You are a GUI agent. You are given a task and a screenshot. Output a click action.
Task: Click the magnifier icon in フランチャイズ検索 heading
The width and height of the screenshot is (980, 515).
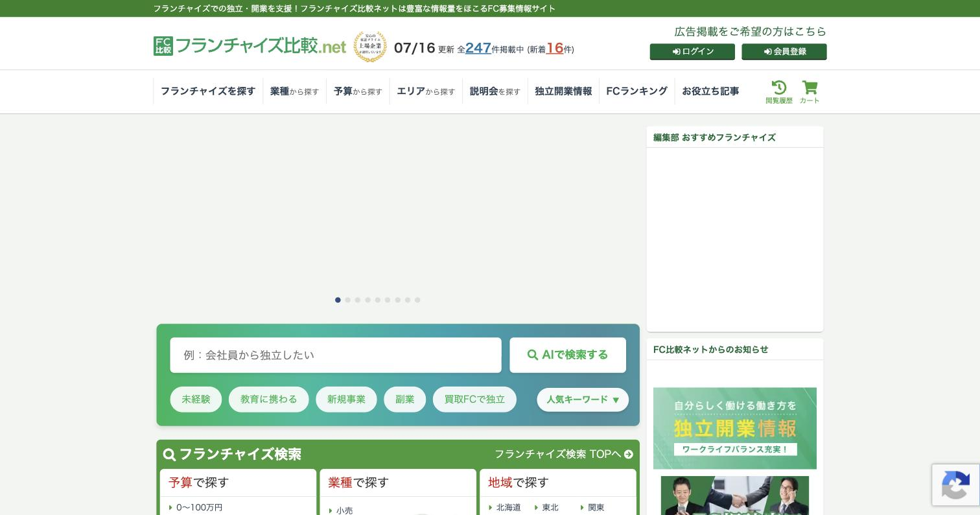point(169,455)
